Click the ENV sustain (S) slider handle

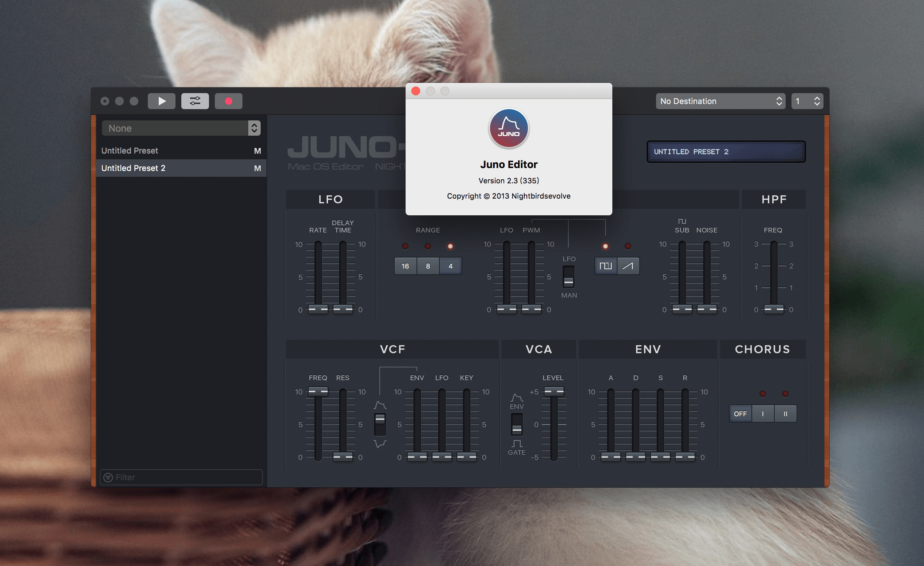tap(660, 457)
